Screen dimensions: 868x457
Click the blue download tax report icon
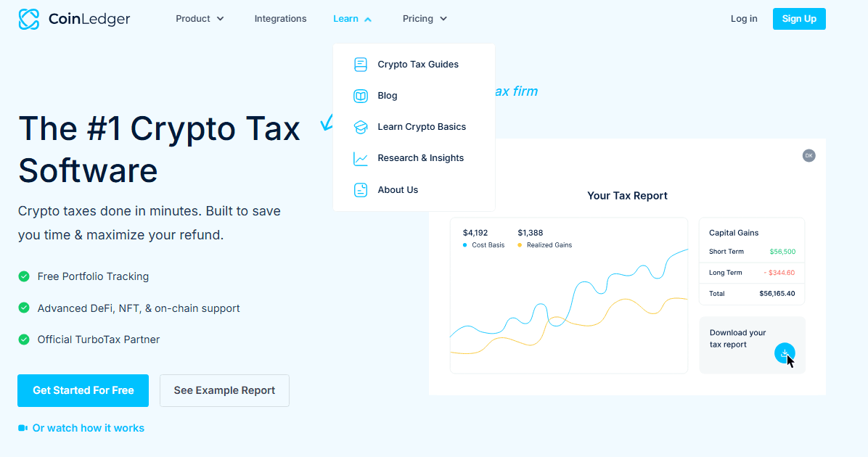(785, 353)
